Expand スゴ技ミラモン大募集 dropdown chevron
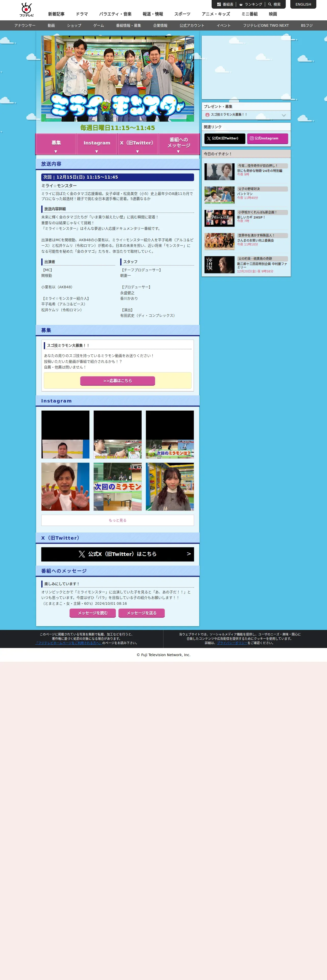This screenshot has height=980, width=327. click(x=284, y=115)
